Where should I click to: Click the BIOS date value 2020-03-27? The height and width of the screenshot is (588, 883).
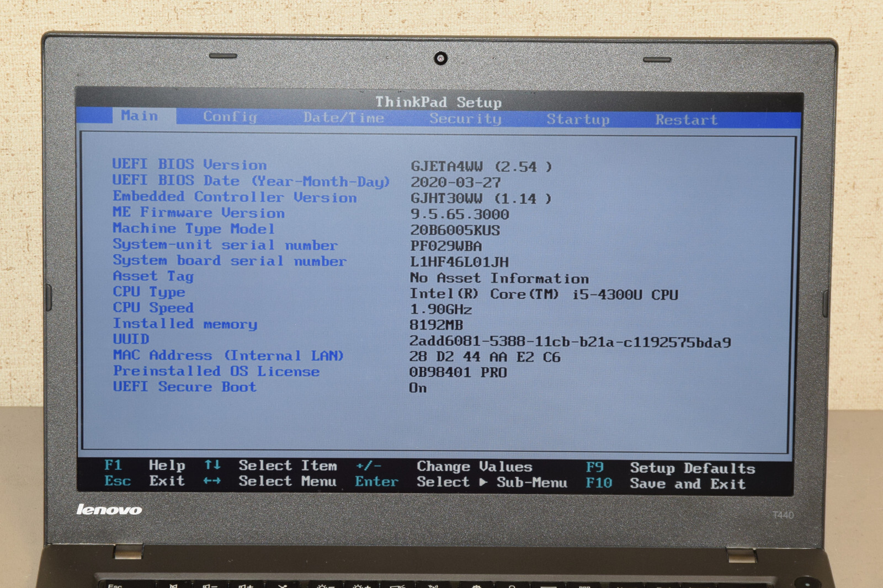[x=455, y=183]
